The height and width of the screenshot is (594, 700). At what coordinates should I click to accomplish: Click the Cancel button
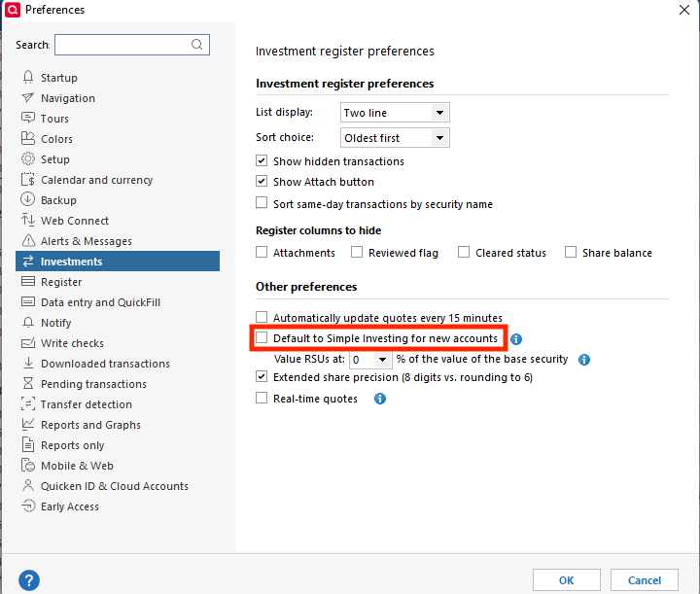pyautogui.click(x=645, y=580)
